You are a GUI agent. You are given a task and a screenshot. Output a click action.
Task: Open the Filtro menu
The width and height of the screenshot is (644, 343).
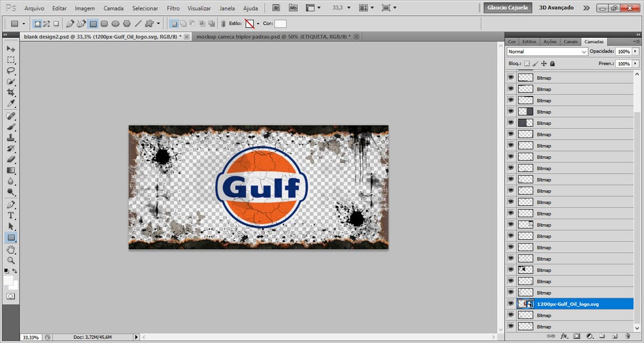click(x=173, y=8)
